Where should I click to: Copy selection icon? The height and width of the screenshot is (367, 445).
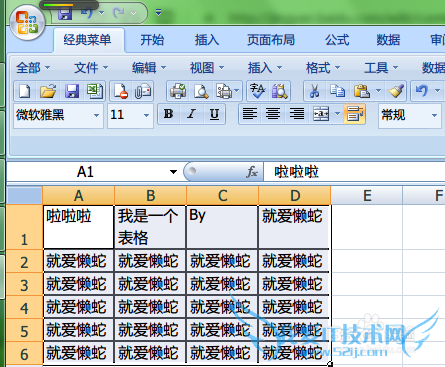click(x=337, y=91)
